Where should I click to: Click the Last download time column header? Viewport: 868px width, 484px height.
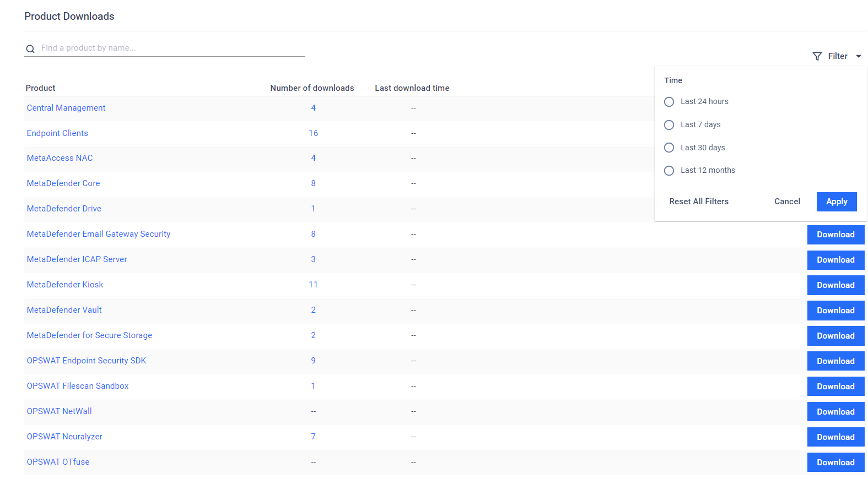coord(412,88)
